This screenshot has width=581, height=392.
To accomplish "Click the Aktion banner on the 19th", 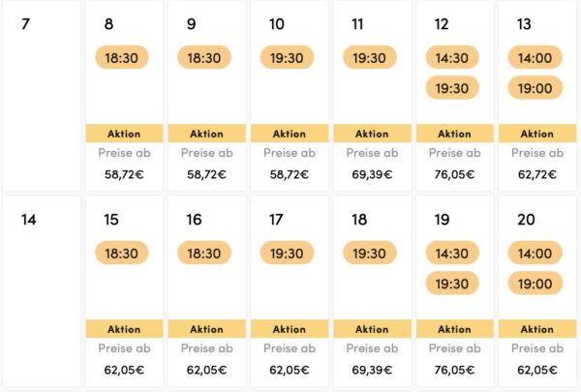I will coord(455,329).
